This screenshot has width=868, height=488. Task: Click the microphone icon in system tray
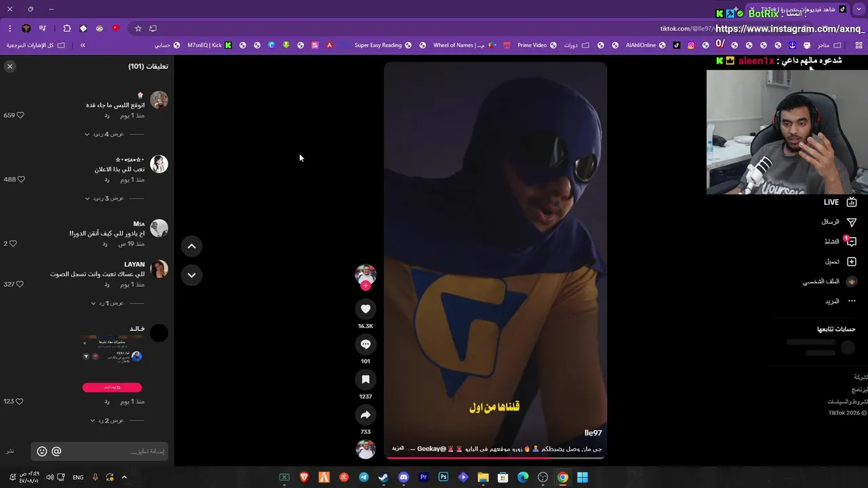point(96,477)
